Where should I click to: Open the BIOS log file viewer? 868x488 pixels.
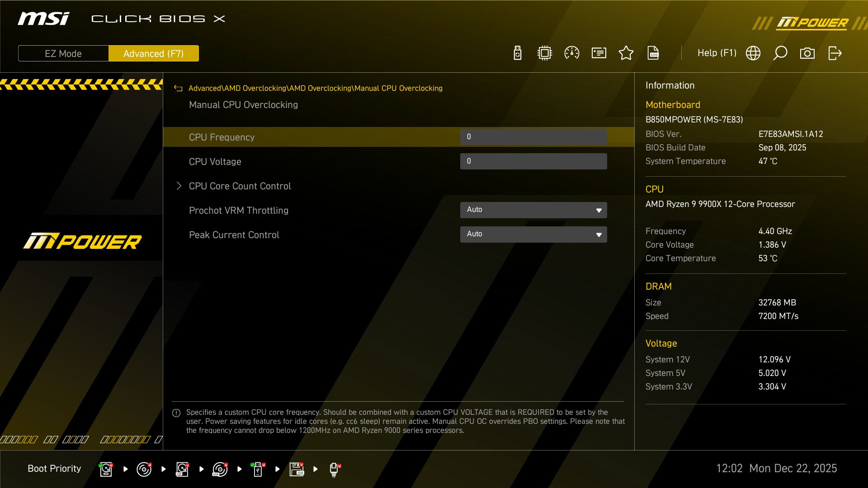(653, 53)
